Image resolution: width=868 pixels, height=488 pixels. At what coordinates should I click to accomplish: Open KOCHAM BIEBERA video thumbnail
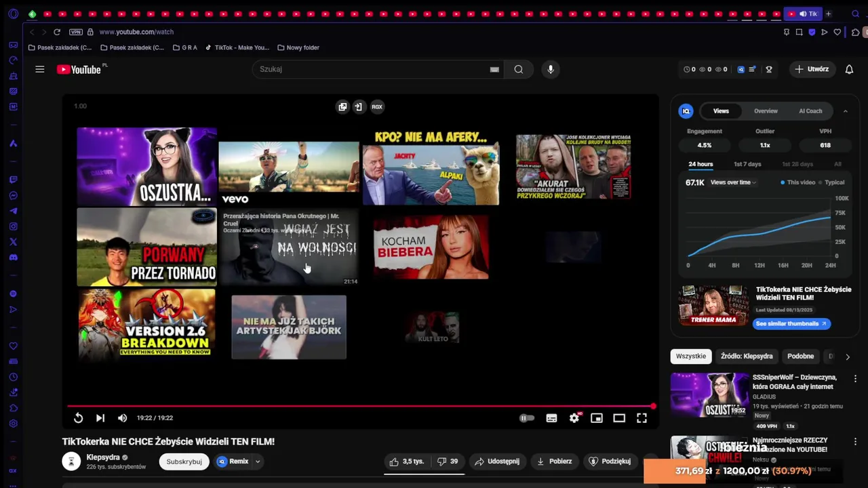[431, 248]
